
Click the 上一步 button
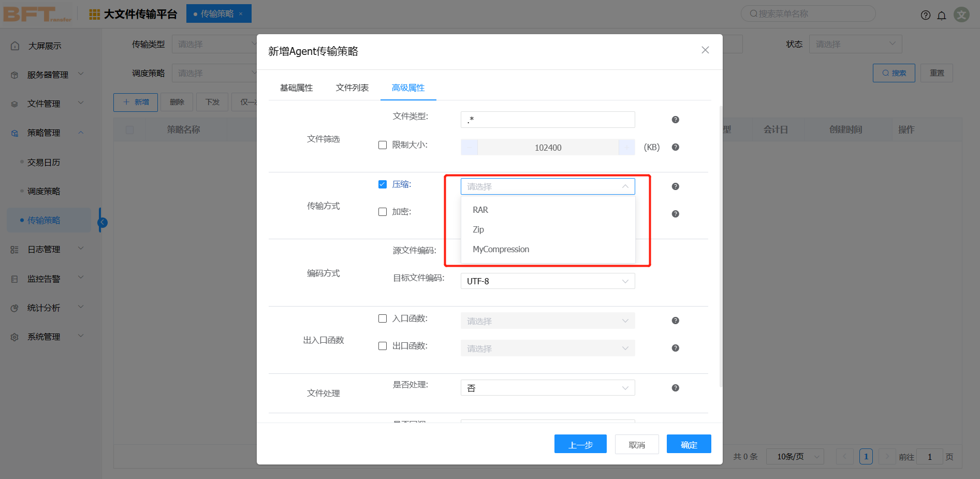click(580, 445)
